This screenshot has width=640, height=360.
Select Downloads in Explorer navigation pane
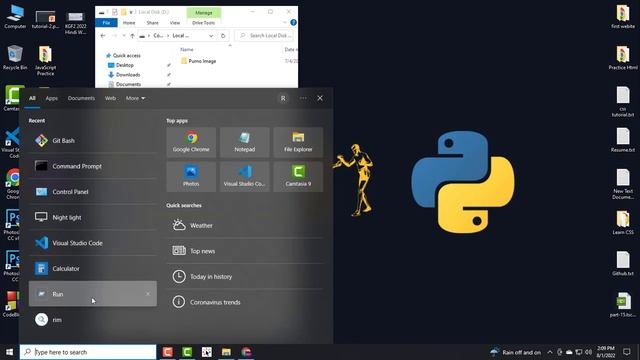tap(124, 75)
